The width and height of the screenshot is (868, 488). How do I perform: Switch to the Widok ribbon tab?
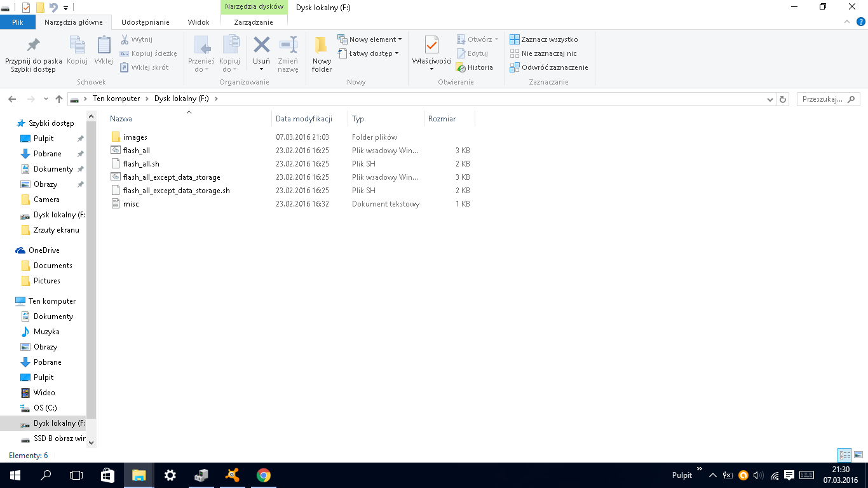pyautogui.click(x=198, y=22)
